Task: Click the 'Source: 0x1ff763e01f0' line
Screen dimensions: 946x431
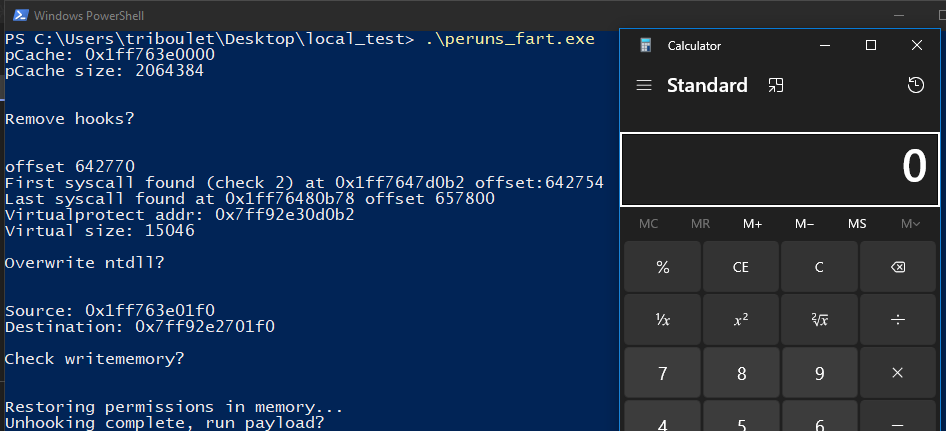Action: tap(110, 311)
